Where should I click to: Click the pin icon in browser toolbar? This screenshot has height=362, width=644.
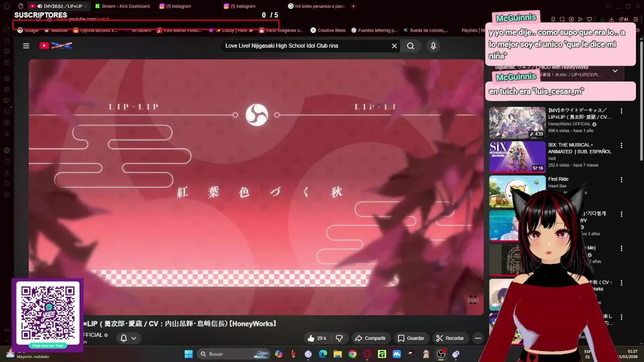(x=553, y=20)
